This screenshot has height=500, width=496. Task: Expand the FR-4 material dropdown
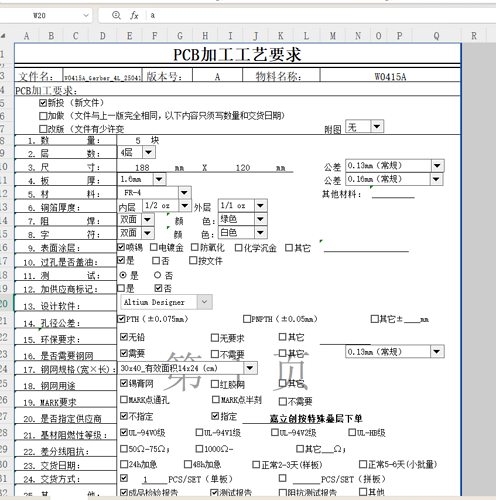[x=184, y=192]
